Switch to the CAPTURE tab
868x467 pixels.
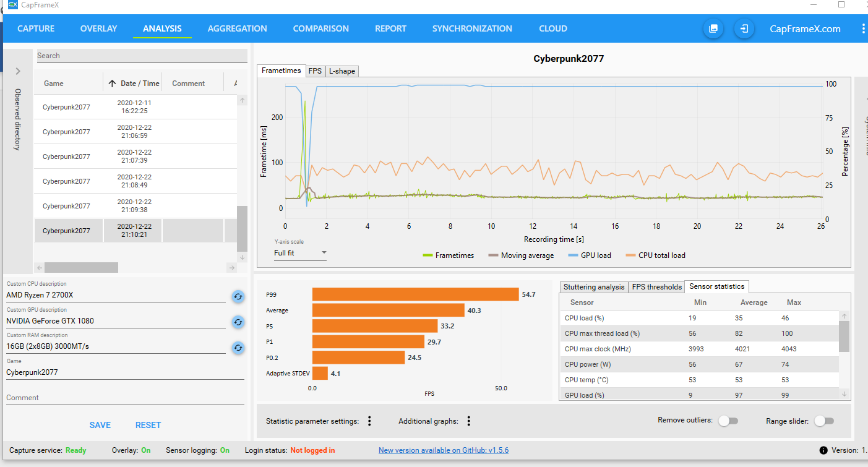click(x=36, y=28)
